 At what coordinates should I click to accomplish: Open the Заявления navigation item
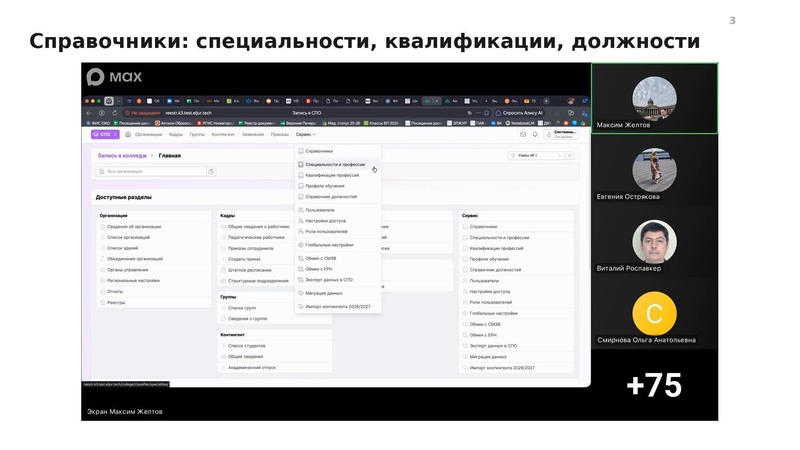pos(253,135)
